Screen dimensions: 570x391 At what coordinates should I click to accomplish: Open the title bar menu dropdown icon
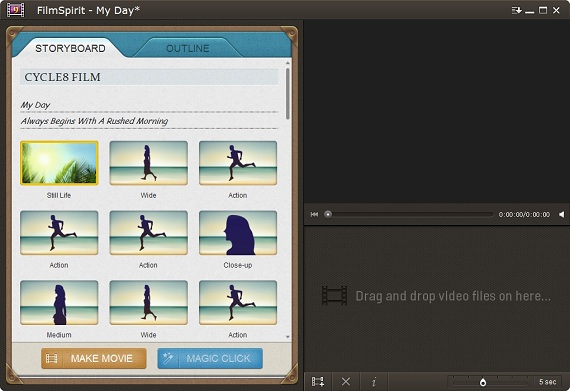(x=517, y=11)
